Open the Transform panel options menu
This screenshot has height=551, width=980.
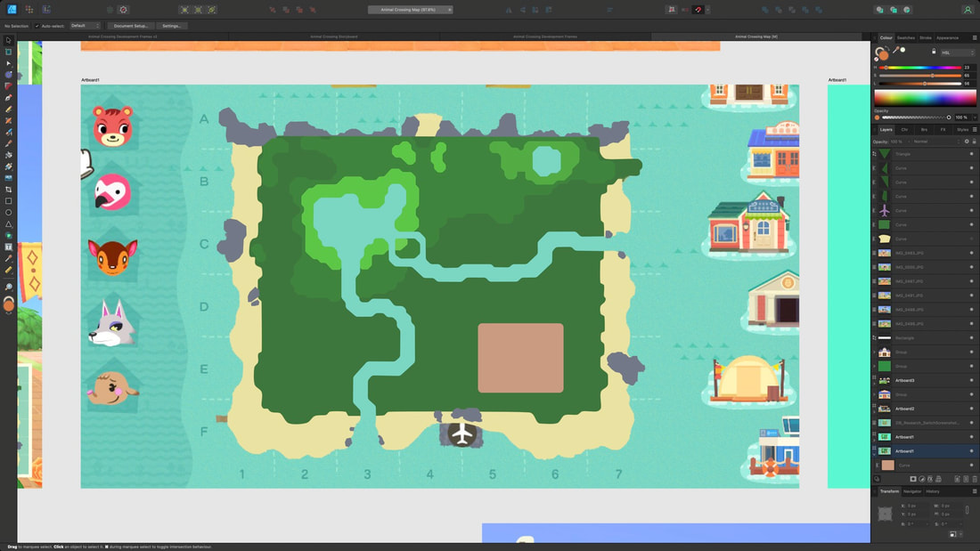click(x=975, y=491)
